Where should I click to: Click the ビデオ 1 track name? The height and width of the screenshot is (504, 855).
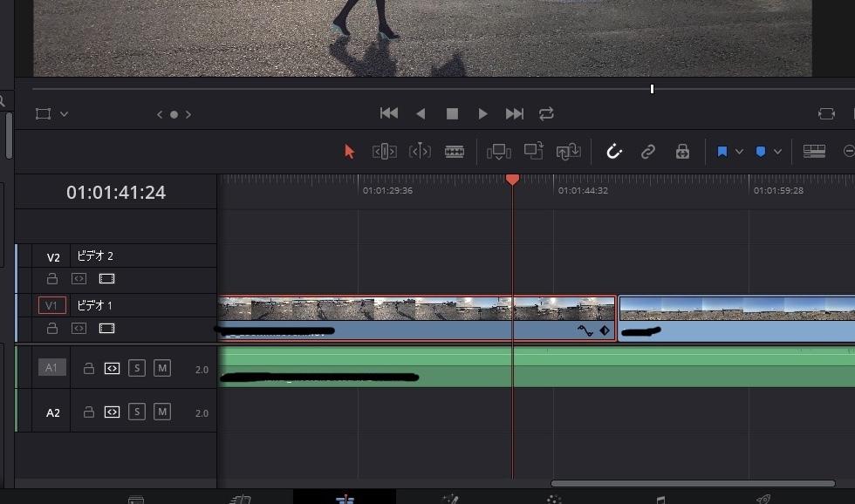[94, 305]
